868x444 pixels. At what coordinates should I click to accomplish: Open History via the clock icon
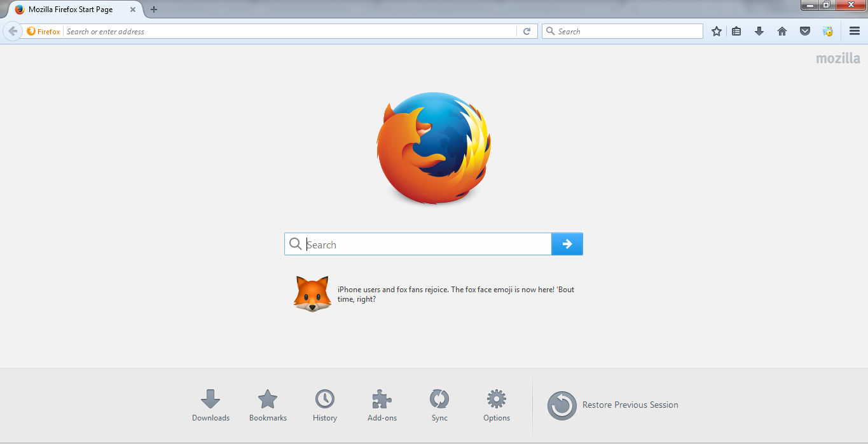pos(324,400)
